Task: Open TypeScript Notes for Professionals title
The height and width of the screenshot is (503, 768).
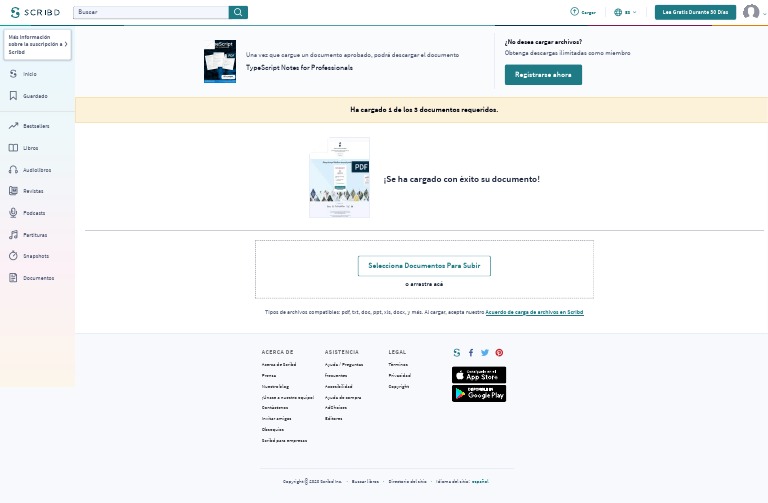Action: point(299,68)
